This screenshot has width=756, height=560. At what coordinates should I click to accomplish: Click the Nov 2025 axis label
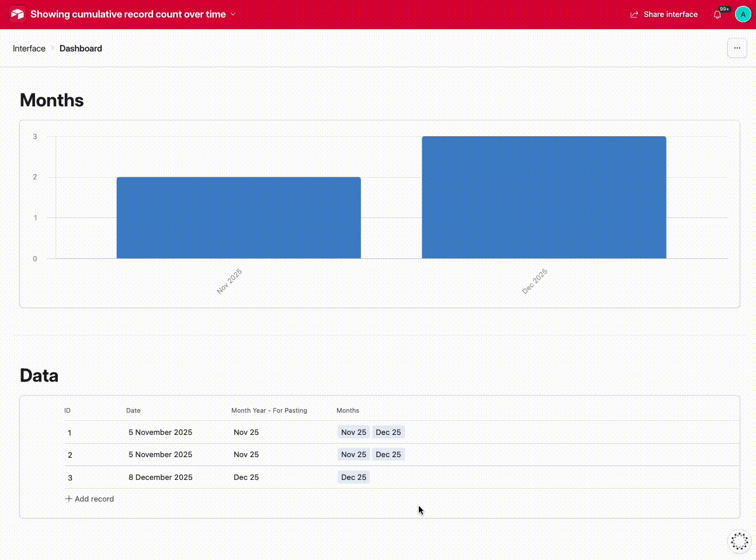click(x=229, y=281)
